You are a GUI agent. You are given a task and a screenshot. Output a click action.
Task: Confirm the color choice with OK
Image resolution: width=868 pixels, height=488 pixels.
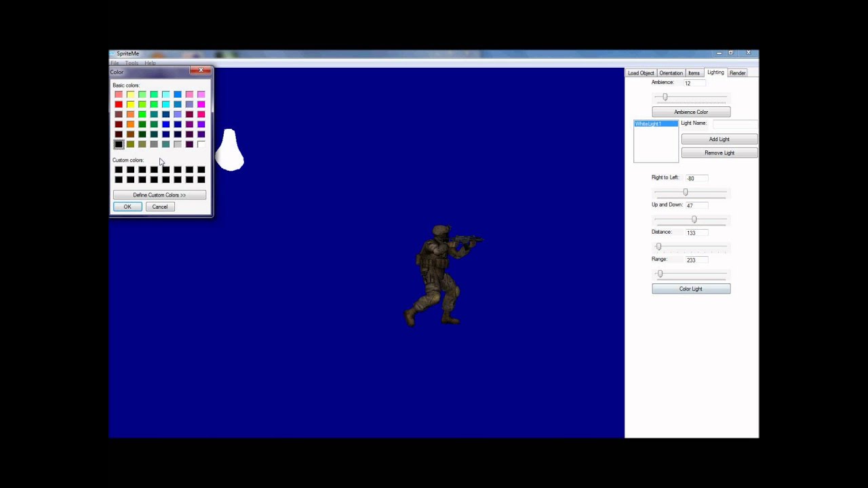click(127, 207)
